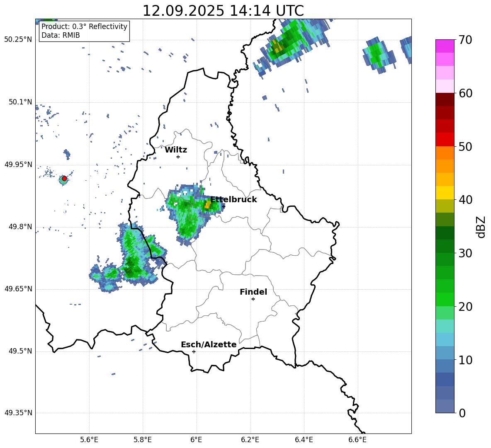Click the yellow high-reflectivity core near Ettelbruck

point(208,205)
